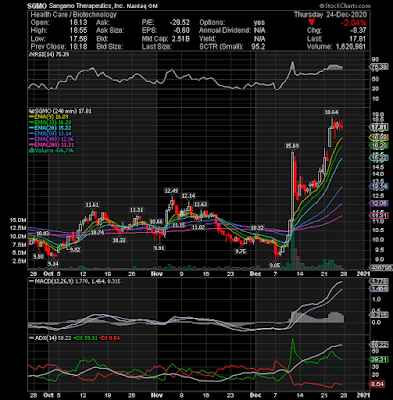Click the MACD 1.770 tag on right axis
This screenshot has width=393, height=400.
[380, 282]
